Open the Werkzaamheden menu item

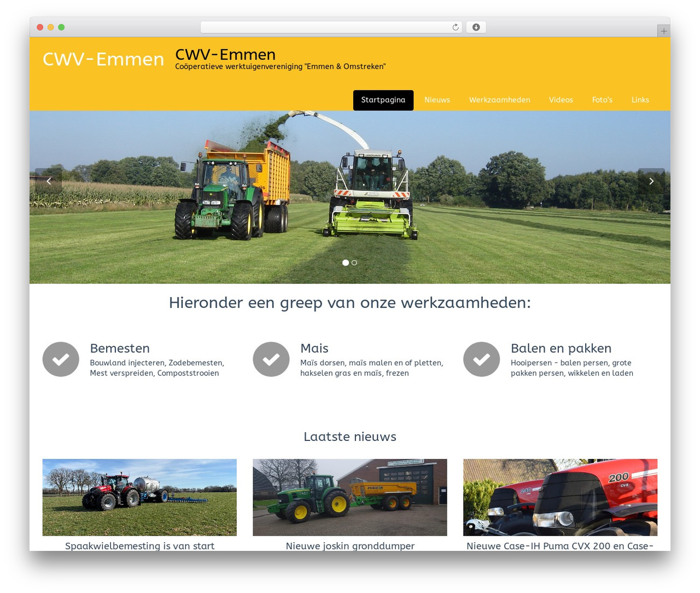coord(499,100)
